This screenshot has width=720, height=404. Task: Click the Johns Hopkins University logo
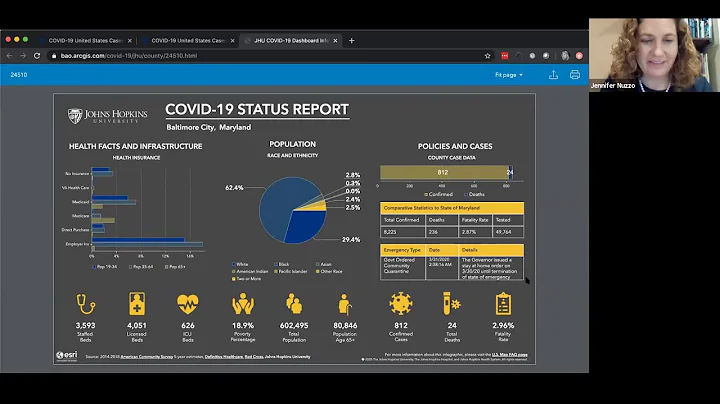pyautogui.click(x=107, y=116)
